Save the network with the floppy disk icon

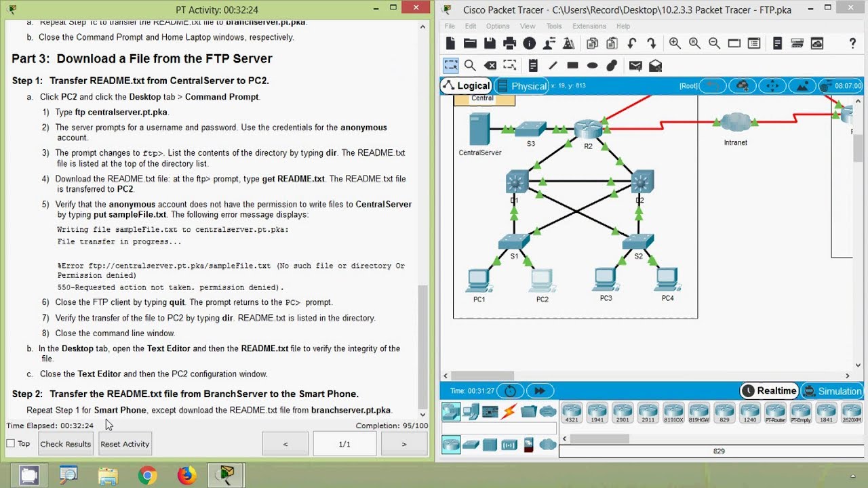click(490, 43)
